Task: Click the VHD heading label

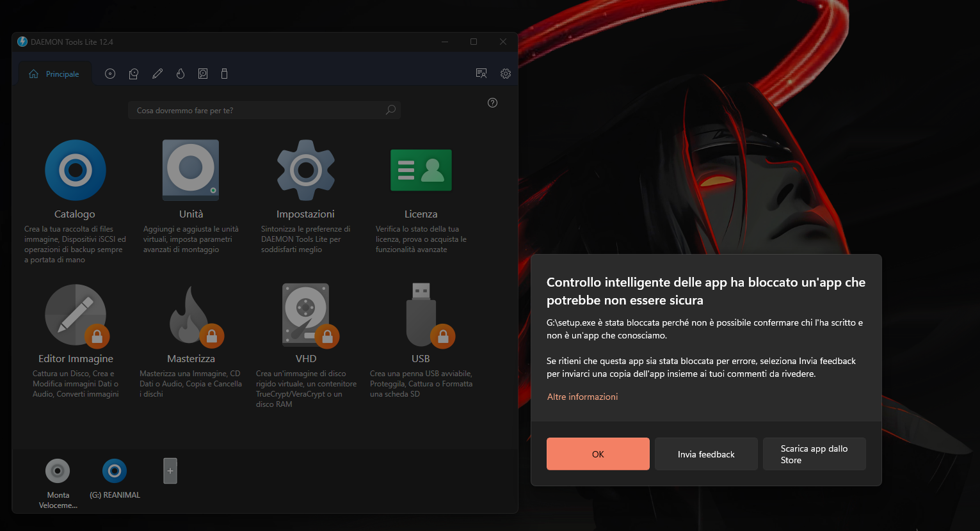Action: 306,359
